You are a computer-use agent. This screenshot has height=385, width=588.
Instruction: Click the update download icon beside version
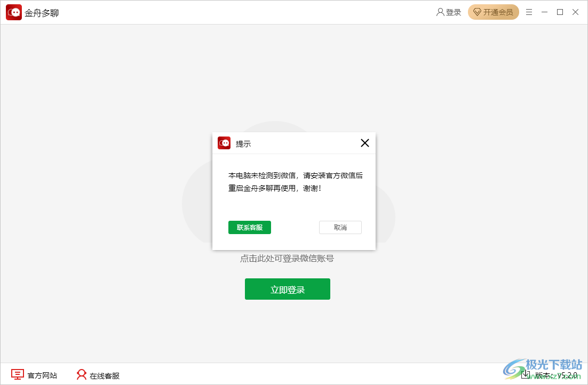pos(526,374)
